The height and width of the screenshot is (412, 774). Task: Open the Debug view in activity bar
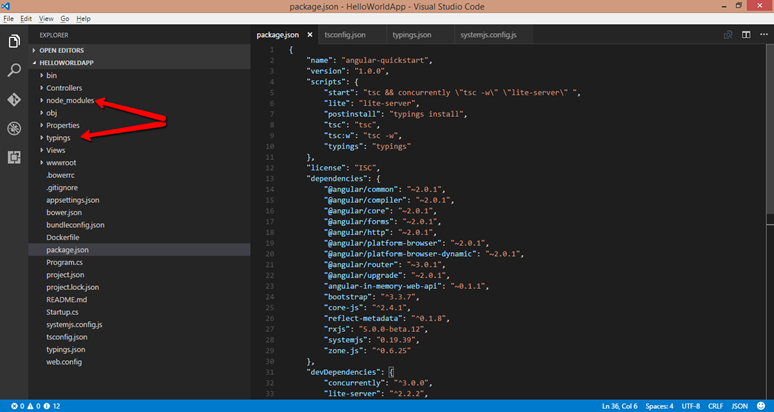[x=14, y=128]
